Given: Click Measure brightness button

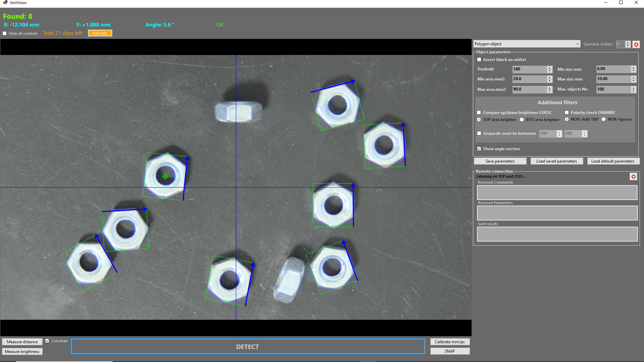Looking at the screenshot, I should coord(22,352).
